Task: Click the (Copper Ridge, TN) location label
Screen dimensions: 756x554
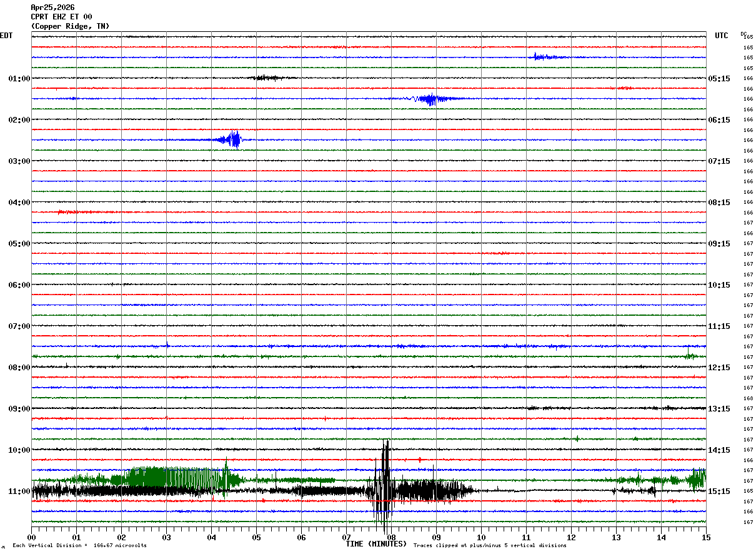Action: pos(70,26)
